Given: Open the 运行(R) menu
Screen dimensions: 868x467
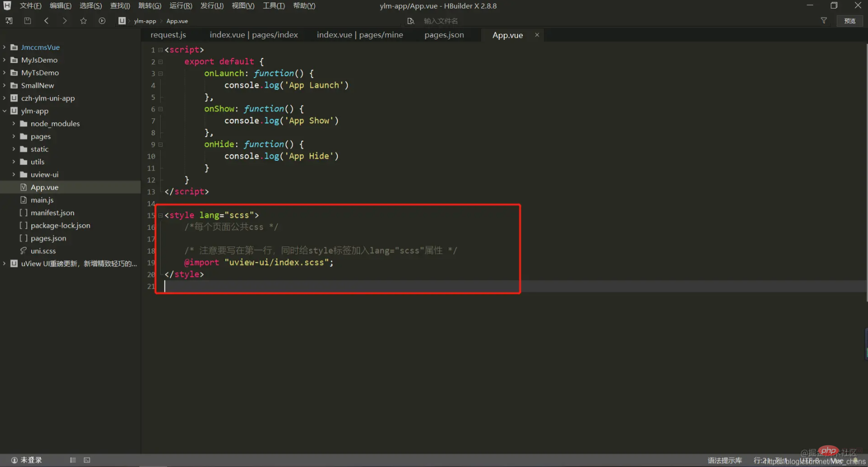Looking at the screenshot, I should click(181, 6).
